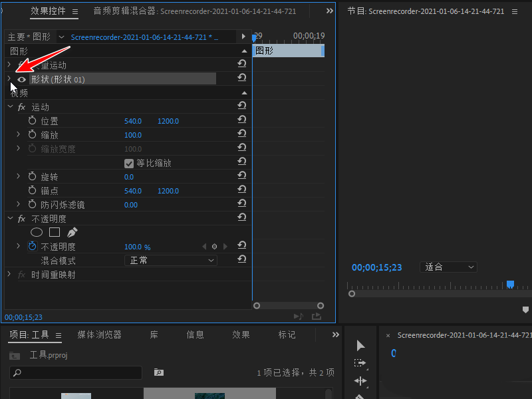The image size is (532, 399).
Task: Hide the 形状(形状 01) effect with the eye toggle
Action: (22, 78)
